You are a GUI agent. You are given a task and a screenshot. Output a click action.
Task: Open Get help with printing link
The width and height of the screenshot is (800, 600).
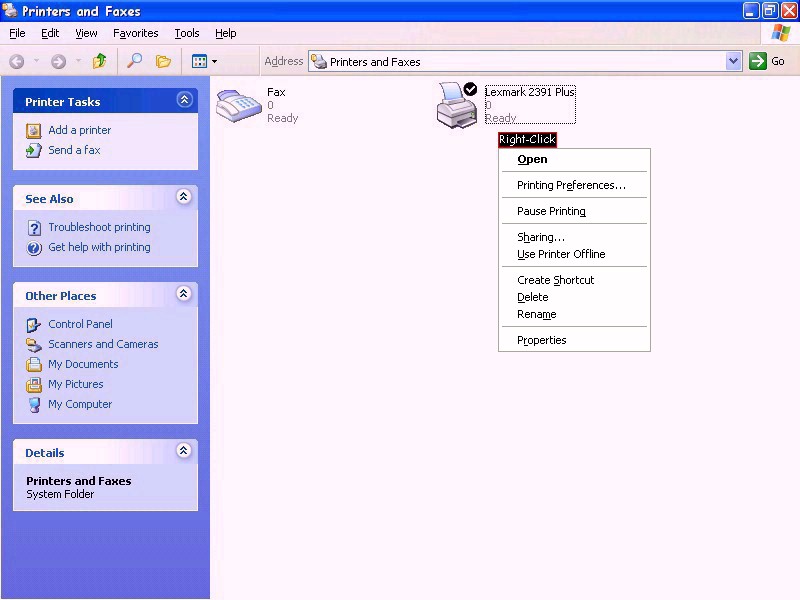pyautogui.click(x=99, y=247)
